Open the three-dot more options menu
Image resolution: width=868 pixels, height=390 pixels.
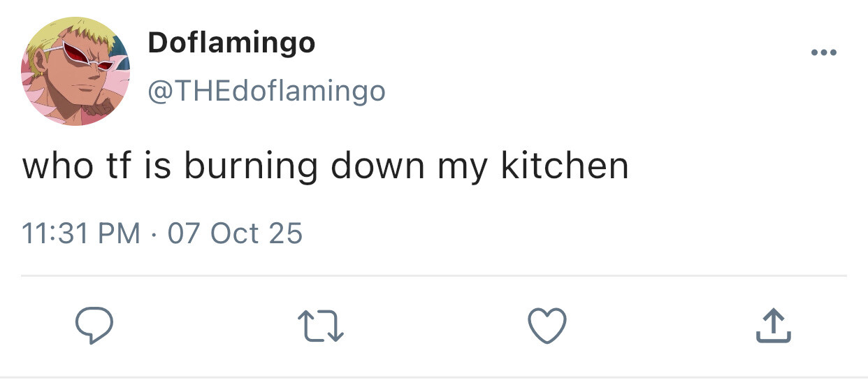(x=825, y=52)
